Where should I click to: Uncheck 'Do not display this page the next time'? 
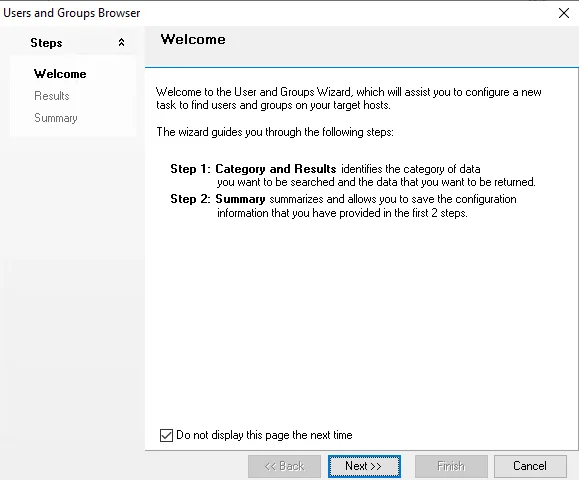click(166, 435)
